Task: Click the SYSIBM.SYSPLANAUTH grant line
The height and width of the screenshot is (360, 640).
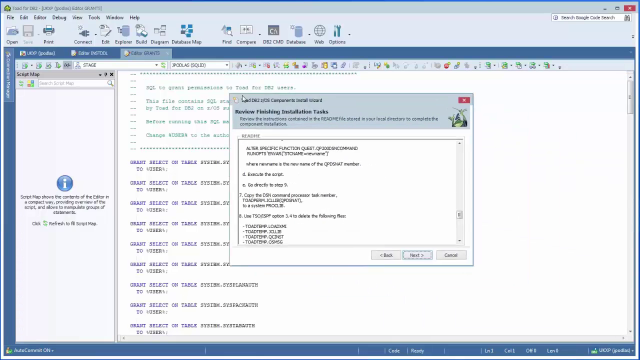Action: point(194,285)
